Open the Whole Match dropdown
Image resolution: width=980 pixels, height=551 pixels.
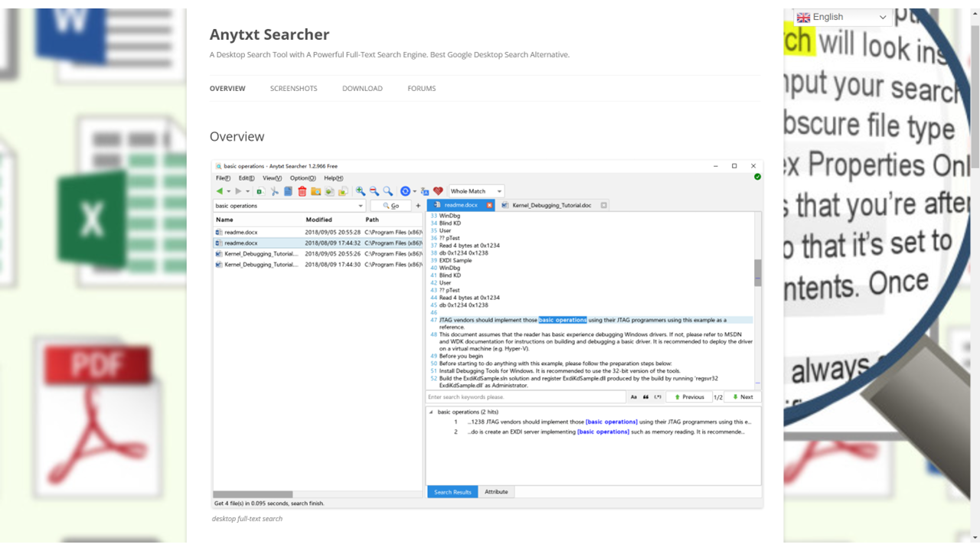[476, 191]
